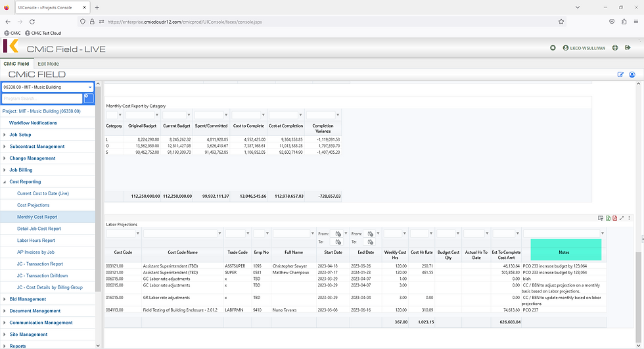
Task: Open End Date From calendar picker
Action: (371, 233)
